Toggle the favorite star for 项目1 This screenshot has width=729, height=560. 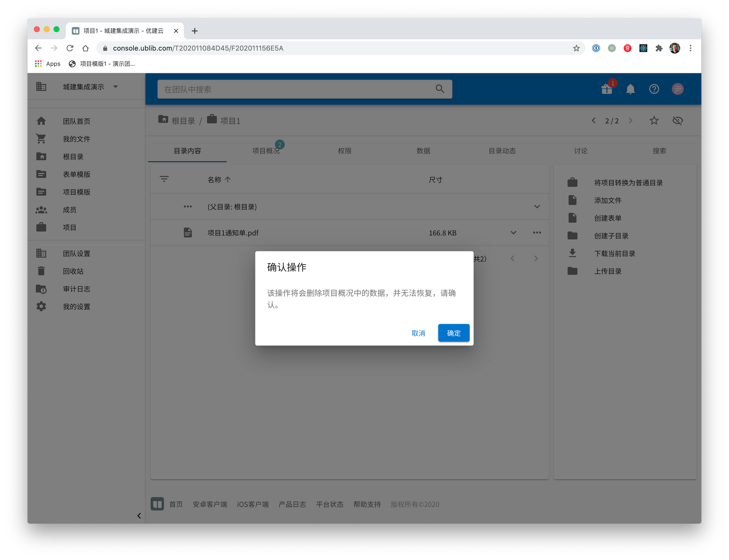tap(654, 121)
